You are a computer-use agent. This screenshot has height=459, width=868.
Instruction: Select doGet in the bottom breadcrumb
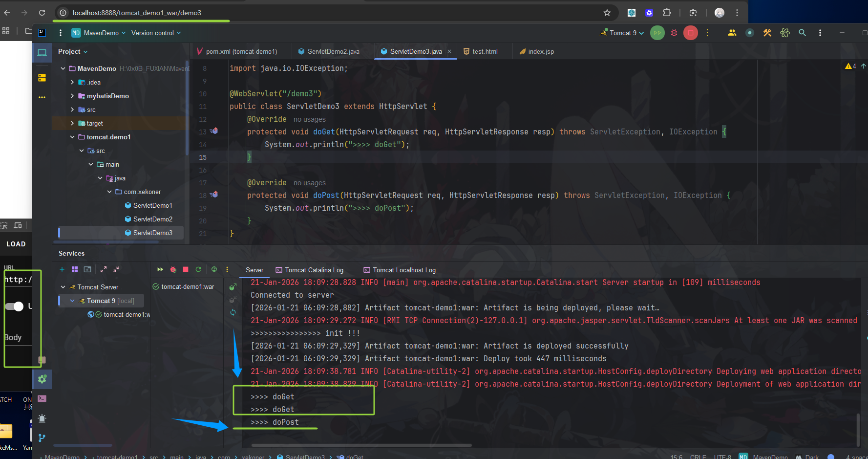pos(354,456)
